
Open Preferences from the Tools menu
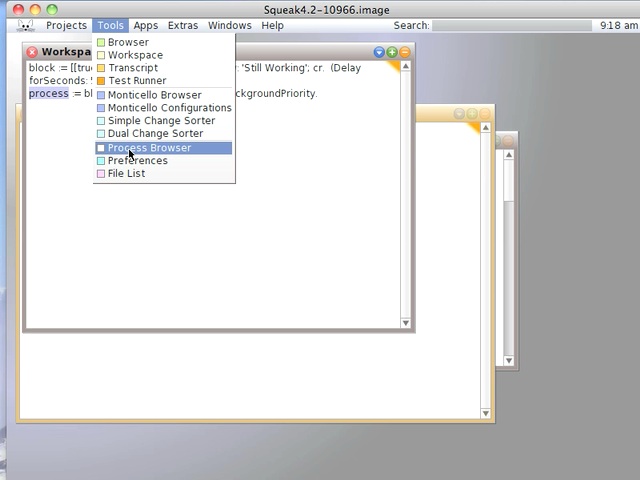click(x=164, y=160)
